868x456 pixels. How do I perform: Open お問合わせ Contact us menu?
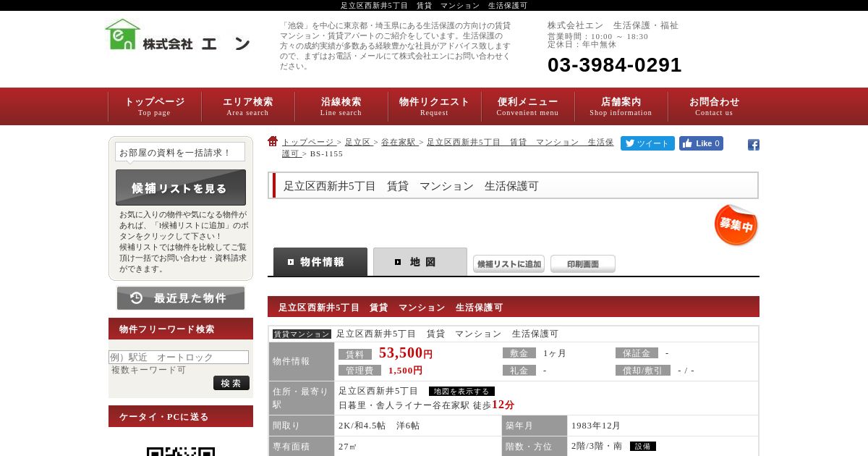pyautogui.click(x=715, y=106)
